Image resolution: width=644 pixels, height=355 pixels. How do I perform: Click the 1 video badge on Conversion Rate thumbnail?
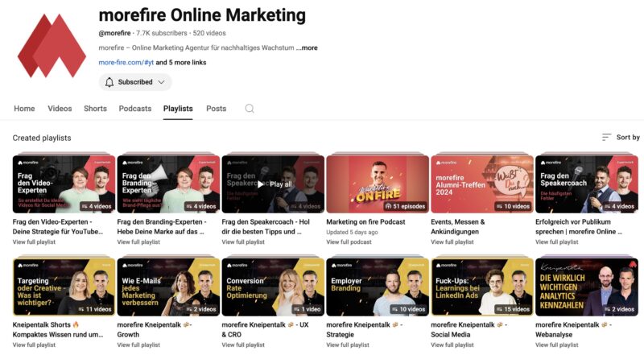tap(308, 309)
